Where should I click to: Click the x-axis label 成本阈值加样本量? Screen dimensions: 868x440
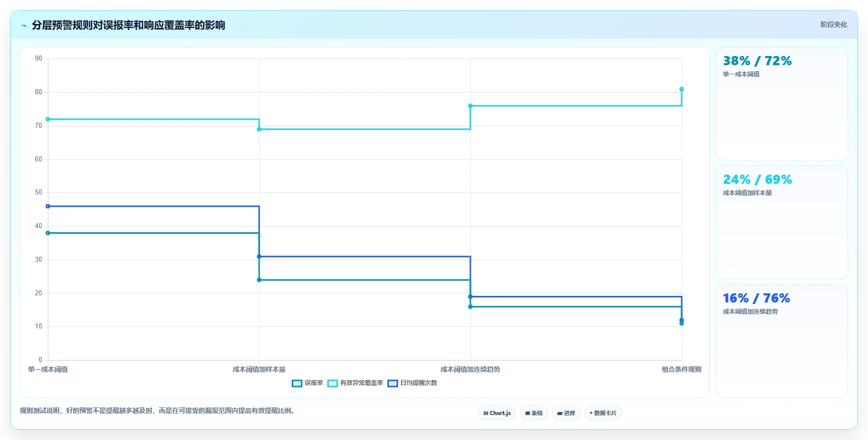click(259, 369)
